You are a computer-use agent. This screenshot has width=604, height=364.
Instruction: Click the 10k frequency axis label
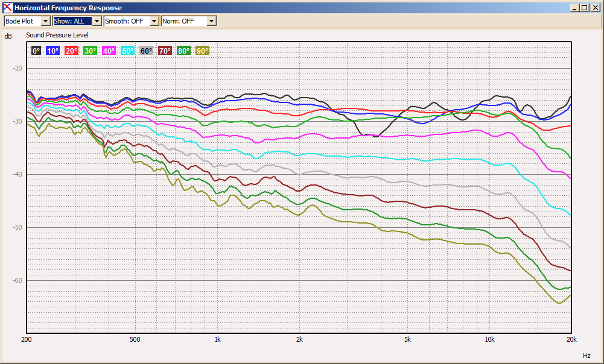tap(489, 339)
